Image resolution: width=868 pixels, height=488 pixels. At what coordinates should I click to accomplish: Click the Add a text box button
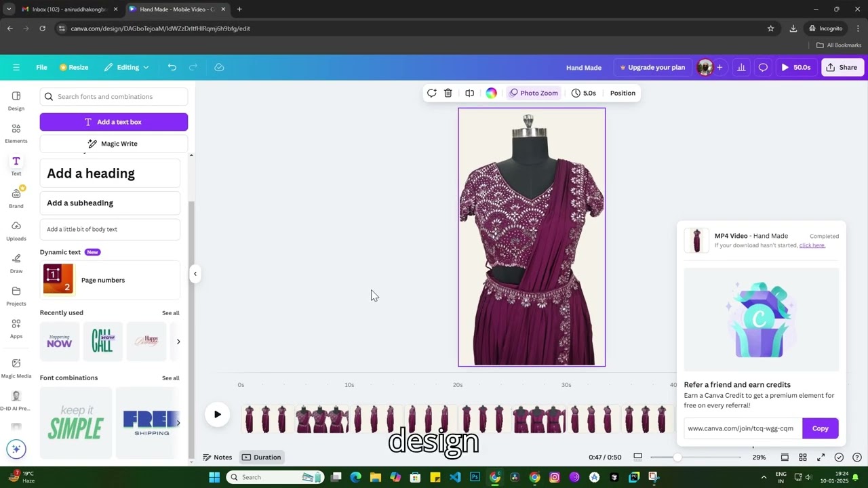[x=114, y=122]
